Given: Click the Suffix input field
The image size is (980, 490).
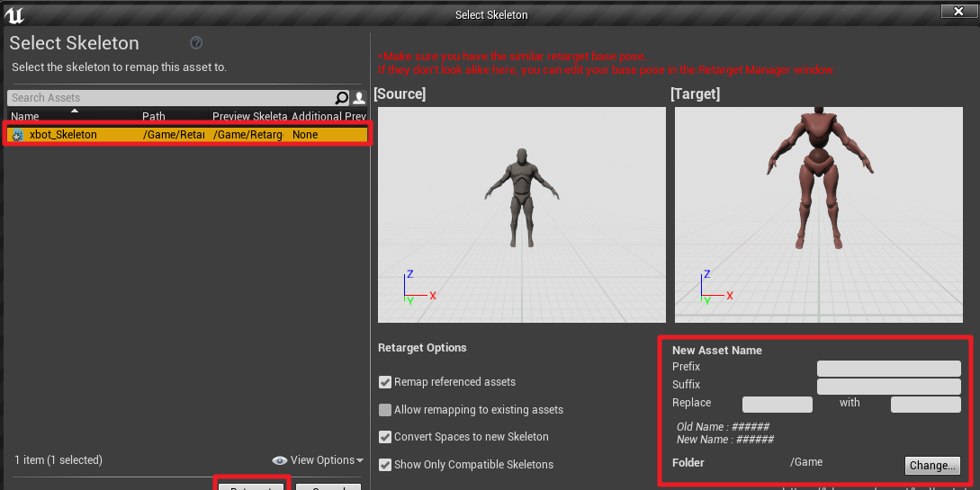Looking at the screenshot, I should [888, 387].
